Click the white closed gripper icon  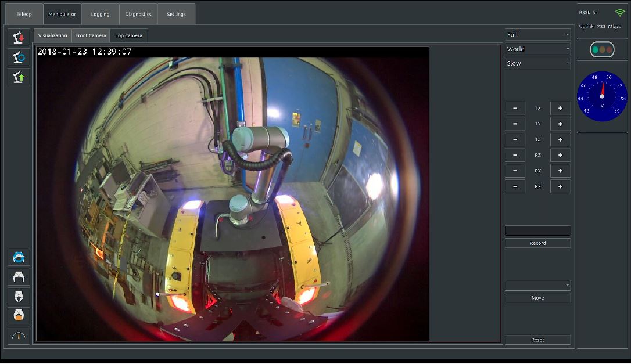click(x=19, y=296)
